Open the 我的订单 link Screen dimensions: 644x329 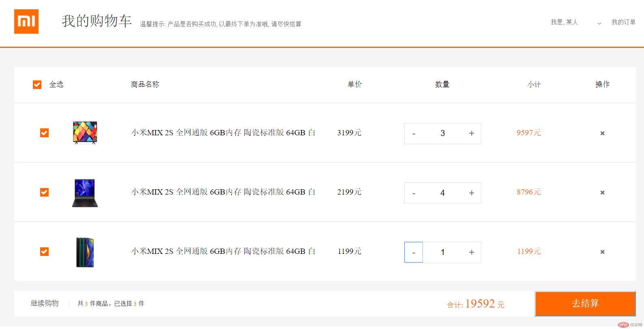624,22
